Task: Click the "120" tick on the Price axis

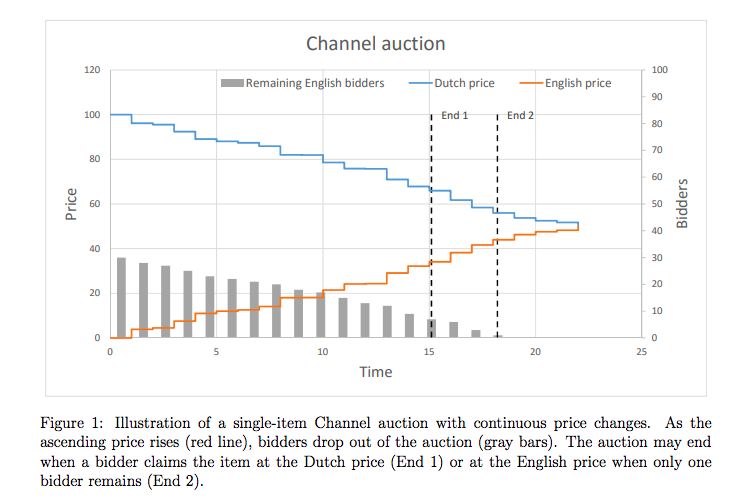Action: [x=92, y=70]
